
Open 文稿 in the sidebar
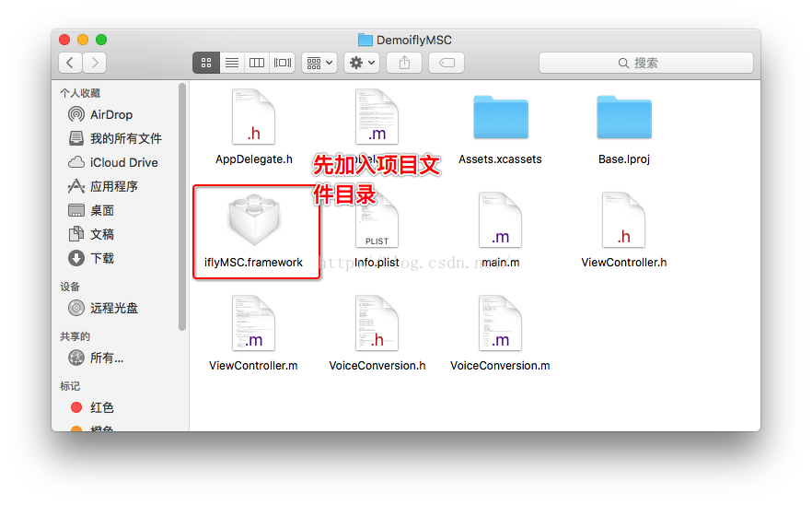(91, 234)
